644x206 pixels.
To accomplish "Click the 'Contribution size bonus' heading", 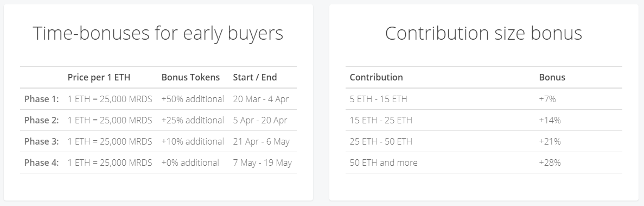I will click(x=483, y=33).
